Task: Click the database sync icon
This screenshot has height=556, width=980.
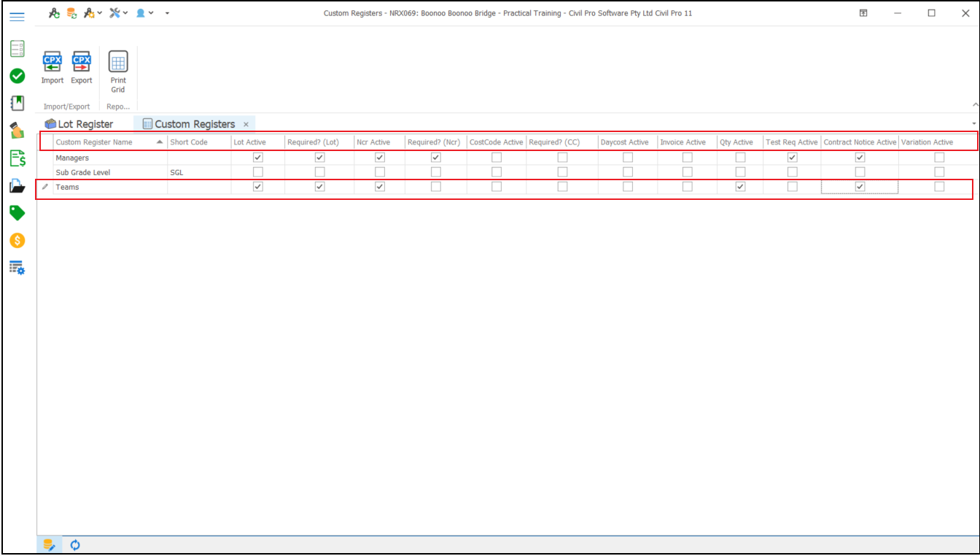Action: (x=70, y=12)
